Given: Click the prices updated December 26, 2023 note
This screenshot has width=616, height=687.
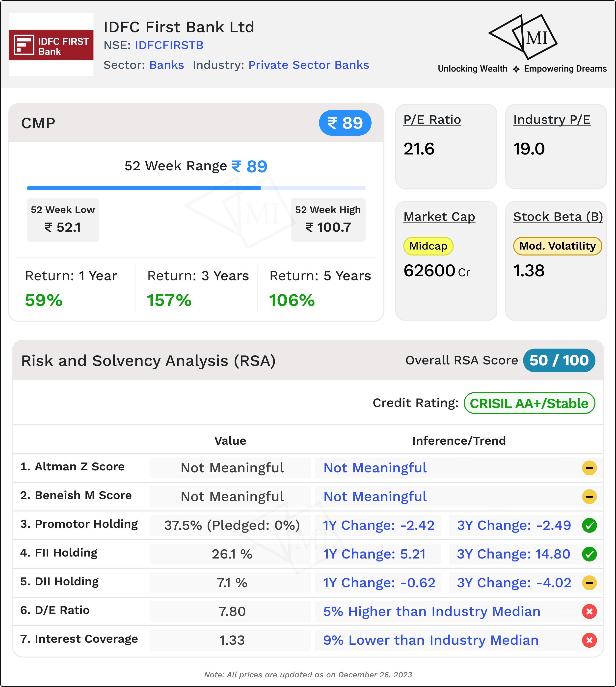Looking at the screenshot, I should [308, 675].
